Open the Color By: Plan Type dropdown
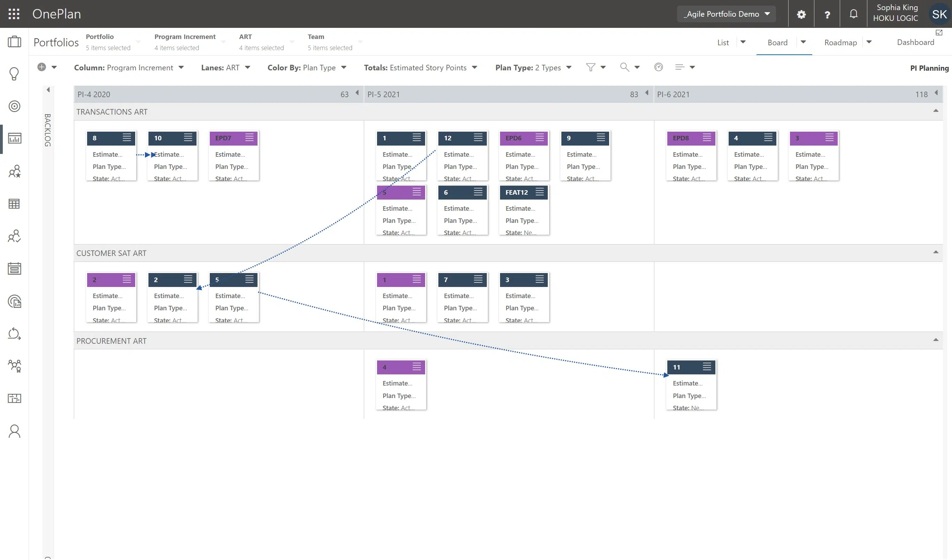Viewport: 952px width, 560px height. coord(307,68)
